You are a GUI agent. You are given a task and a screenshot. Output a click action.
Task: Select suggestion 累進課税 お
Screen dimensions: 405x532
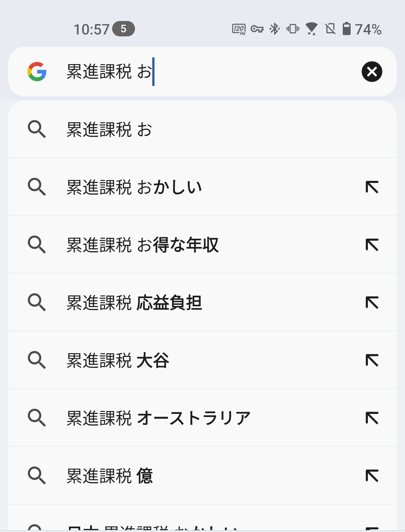tap(202, 129)
